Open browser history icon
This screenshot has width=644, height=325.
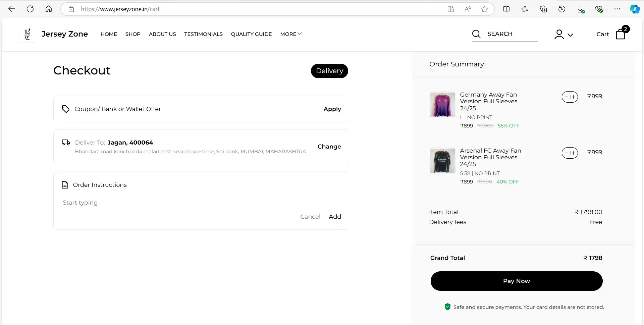[562, 9]
